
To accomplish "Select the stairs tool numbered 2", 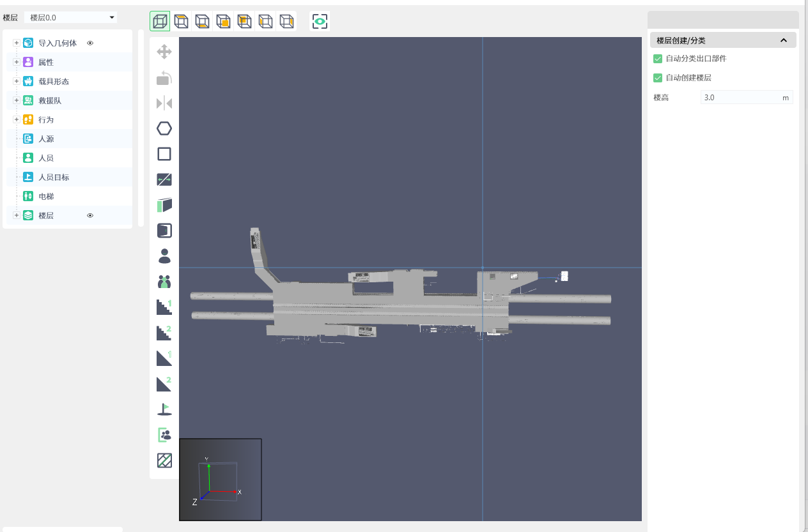I will coord(164,333).
